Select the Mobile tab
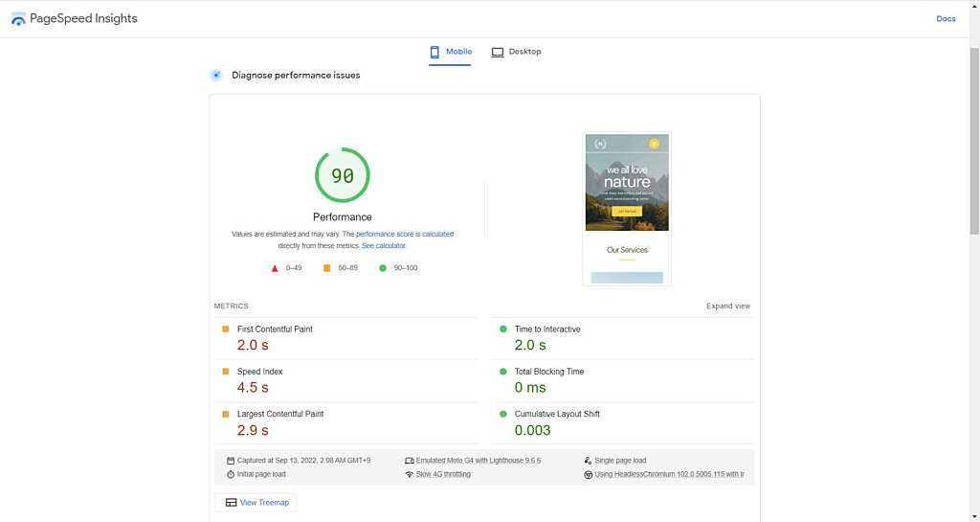 click(450, 52)
